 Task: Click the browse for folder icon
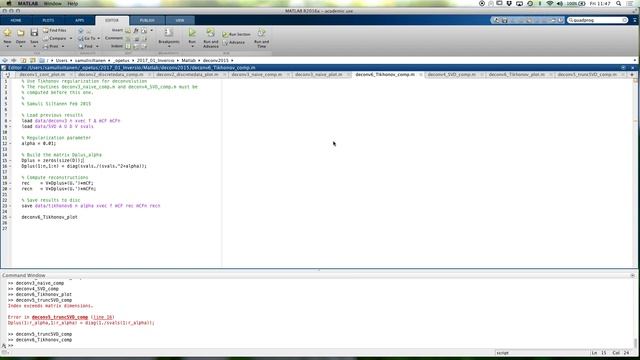[x=33, y=60]
